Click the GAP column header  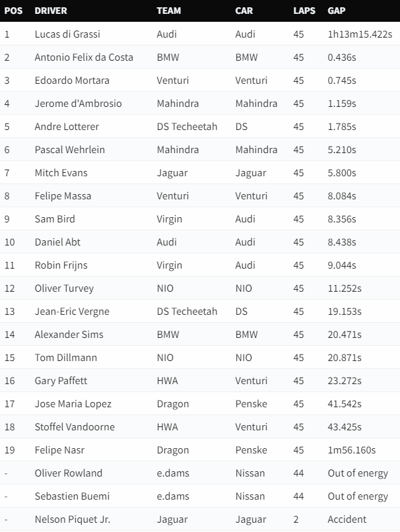coord(336,11)
